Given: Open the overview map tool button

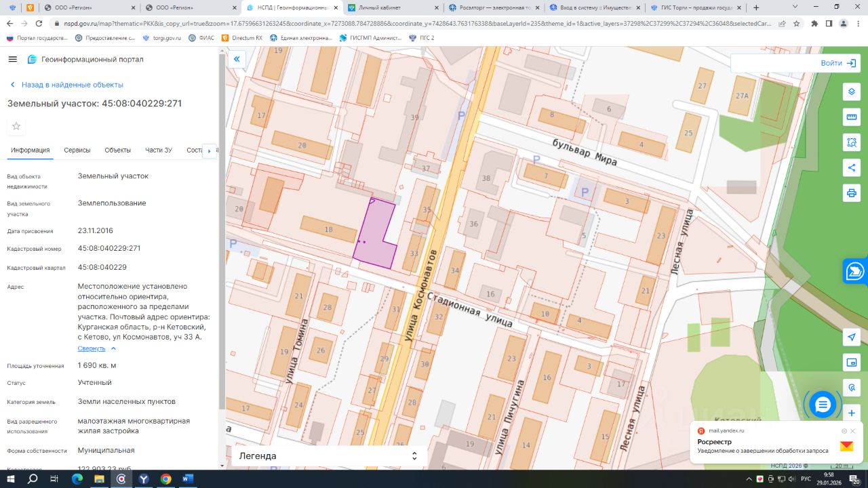Looking at the screenshot, I should [x=852, y=363].
